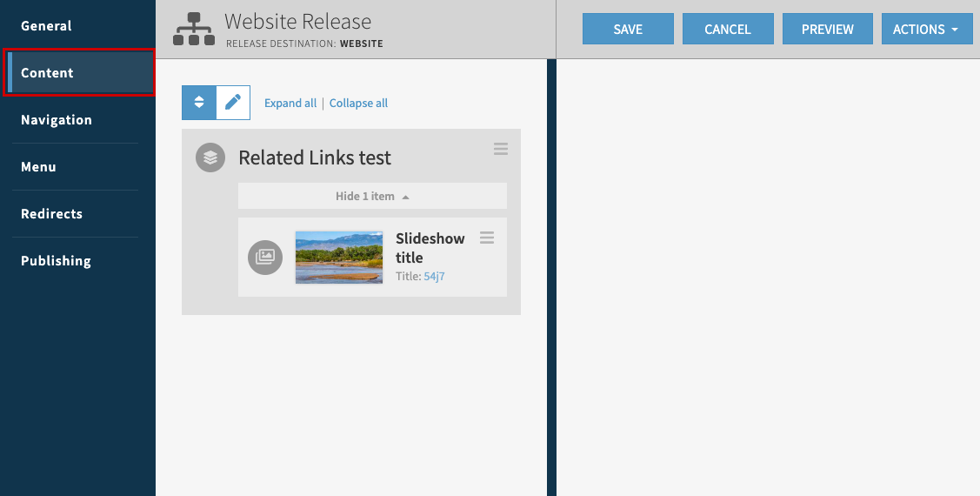Open the General sidebar section
Viewport: 980px width, 496px height.
pos(46,26)
